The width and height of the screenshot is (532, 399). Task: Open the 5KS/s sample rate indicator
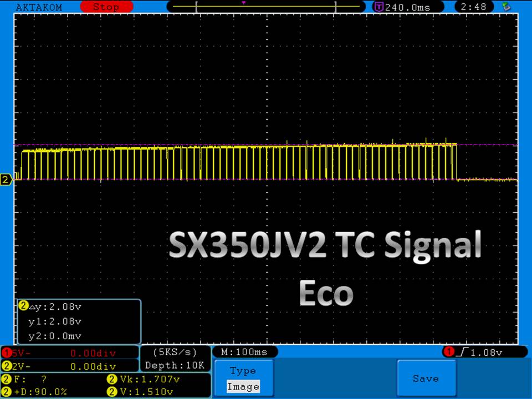click(x=175, y=352)
